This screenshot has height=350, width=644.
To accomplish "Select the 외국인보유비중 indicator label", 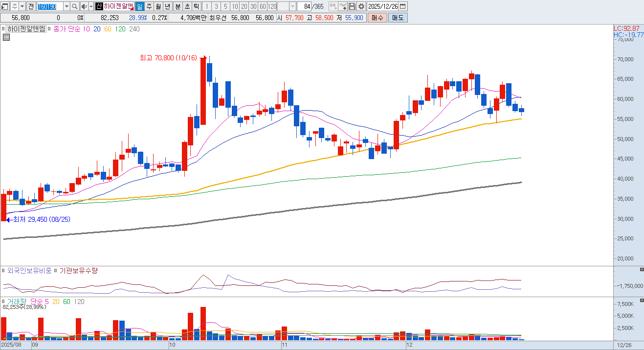I will click(x=29, y=271).
